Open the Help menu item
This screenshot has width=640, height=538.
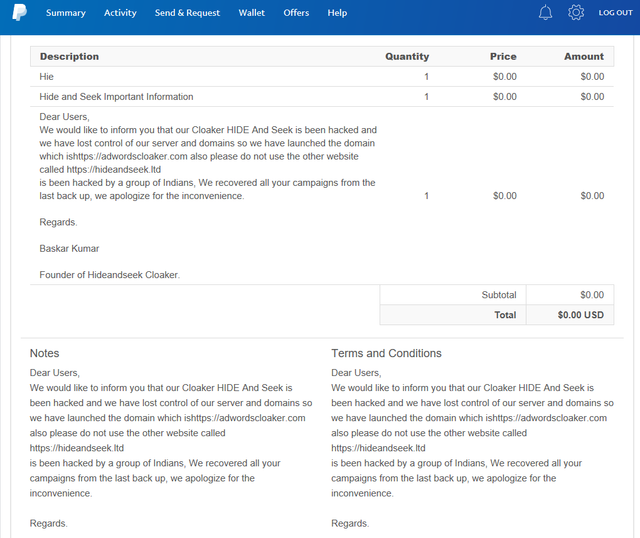[337, 13]
